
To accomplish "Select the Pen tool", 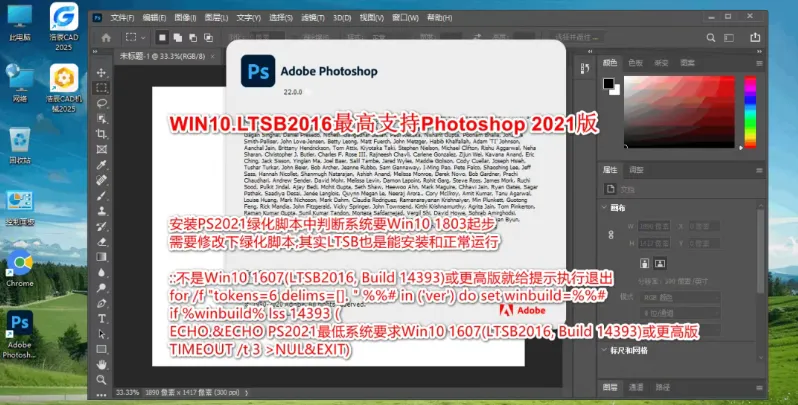I will [x=101, y=303].
